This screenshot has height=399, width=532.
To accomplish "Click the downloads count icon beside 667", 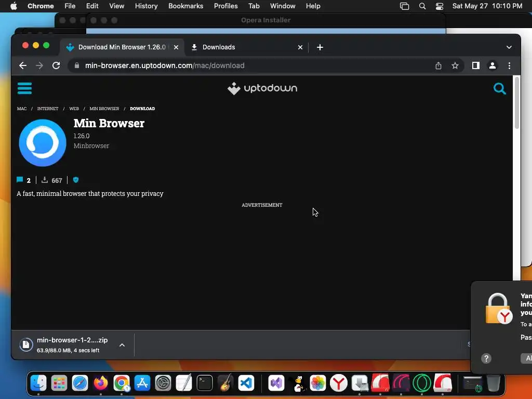I will pyautogui.click(x=45, y=180).
